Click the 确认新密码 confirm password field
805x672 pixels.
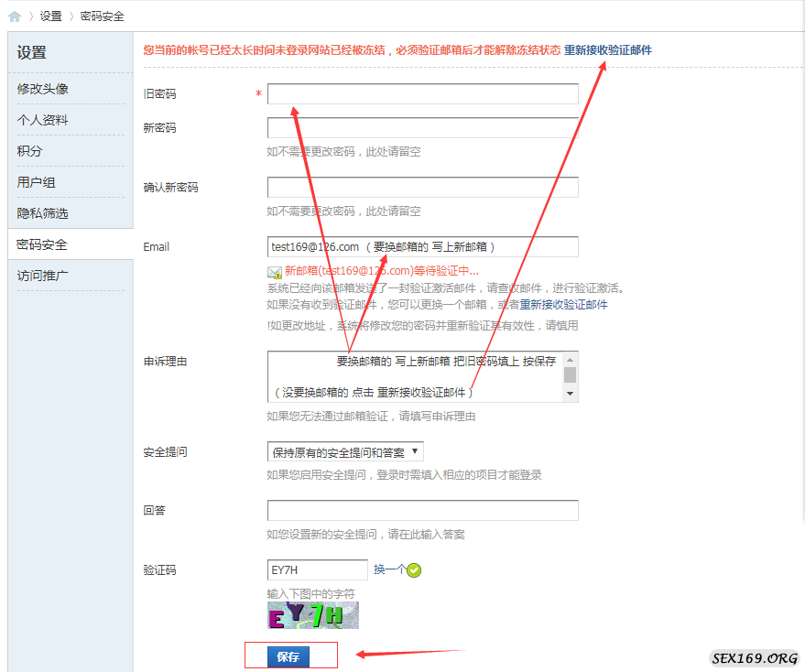pos(422,188)
